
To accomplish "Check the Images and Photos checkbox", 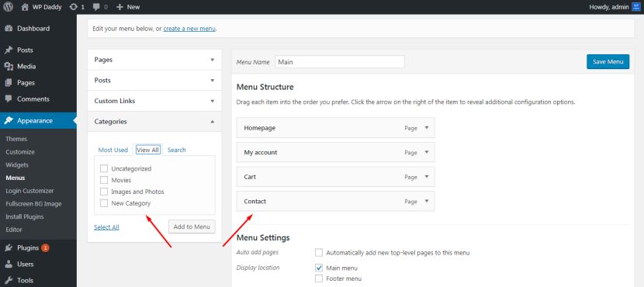I will [x=104, y=192].
